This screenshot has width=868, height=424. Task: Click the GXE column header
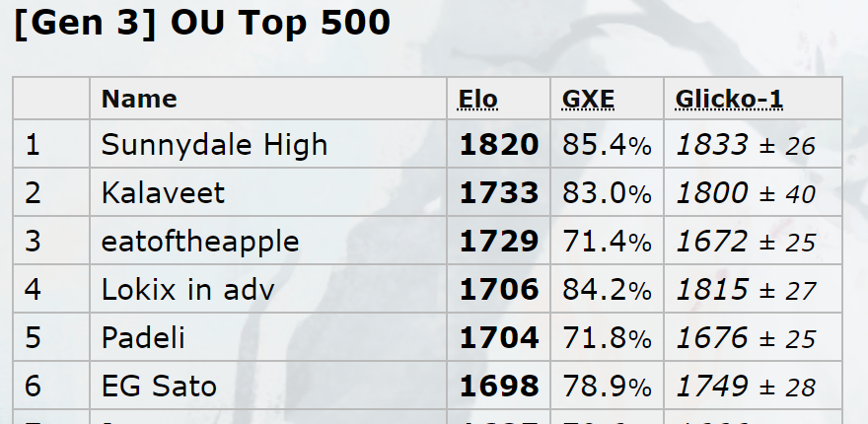click(x=588, y=99)
